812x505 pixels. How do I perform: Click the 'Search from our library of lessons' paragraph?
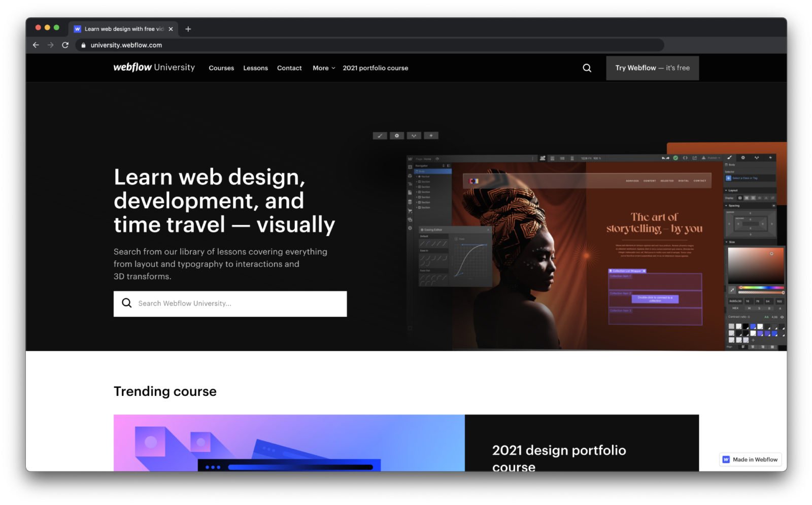(x=220, y=264)
